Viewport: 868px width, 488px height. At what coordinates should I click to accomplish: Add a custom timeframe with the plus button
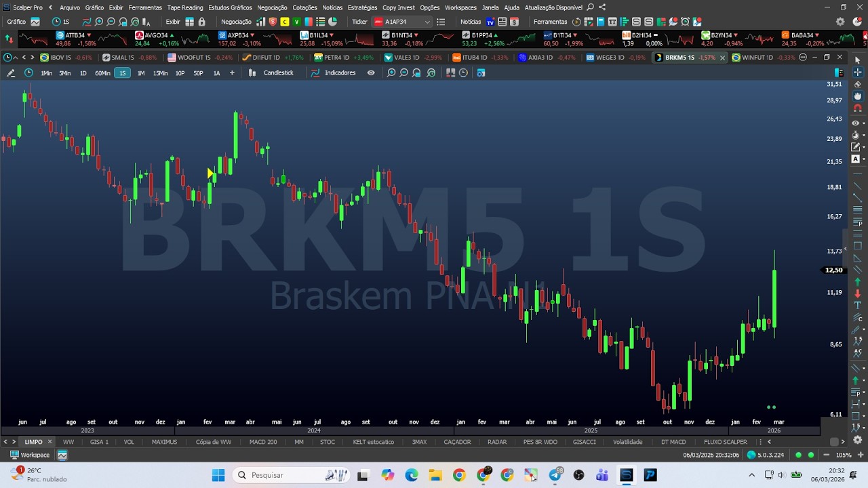tap(232, 73)
